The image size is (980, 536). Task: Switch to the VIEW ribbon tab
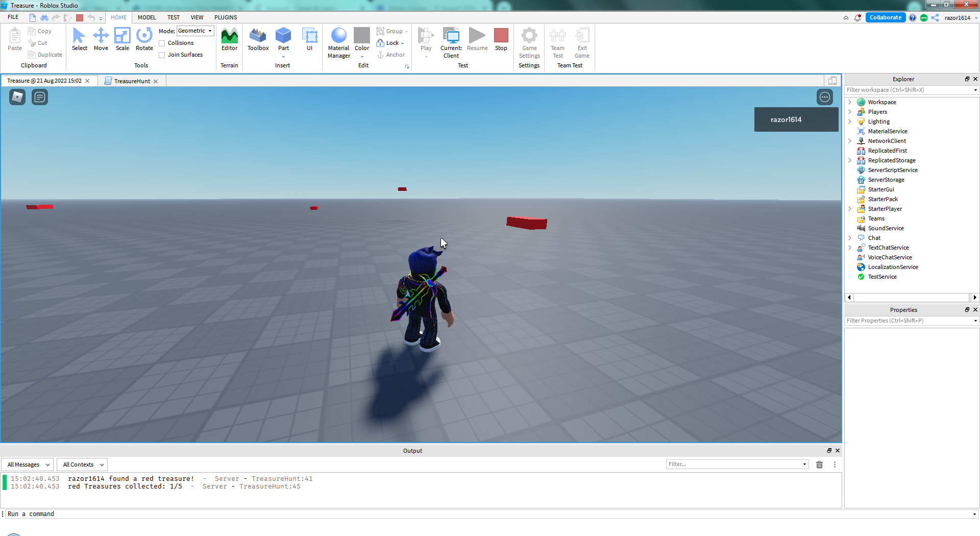[197, 17]
